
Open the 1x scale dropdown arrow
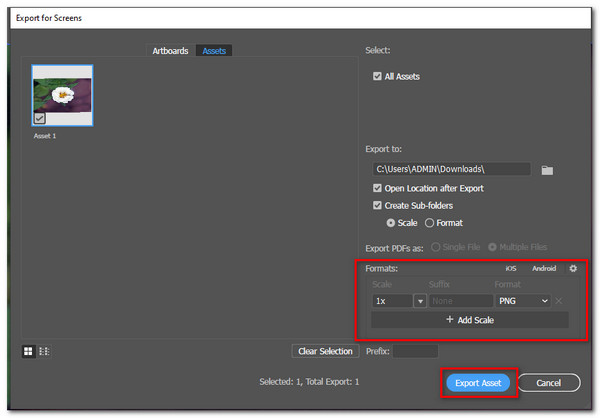(x=420, y=301)
